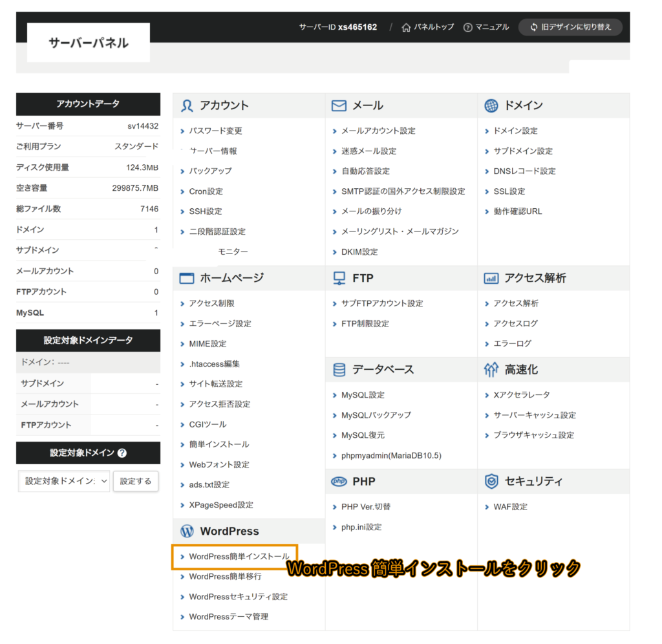The width and height of the screenshot is (662, 644).
Task: Open .htaccess編集
Action: coord(215,364)
